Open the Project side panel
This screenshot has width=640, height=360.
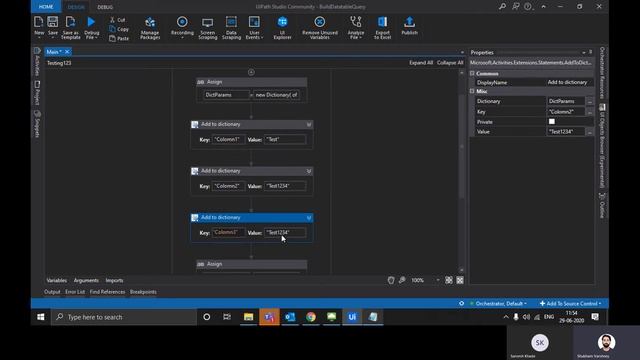(37, 93)
